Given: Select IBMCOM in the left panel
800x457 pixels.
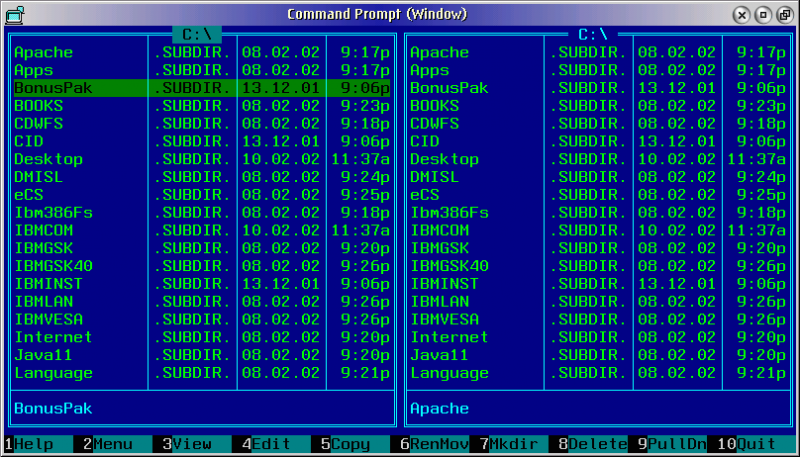Looking at the screenshot, I should click(x=43, y=231).
